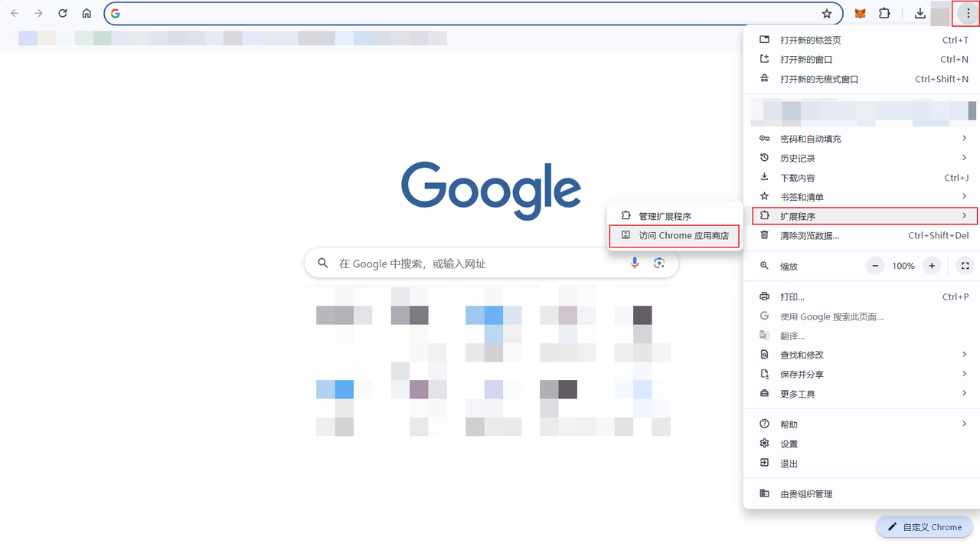
Task: Select 翻译 menu item
Action: coord(861,336)
